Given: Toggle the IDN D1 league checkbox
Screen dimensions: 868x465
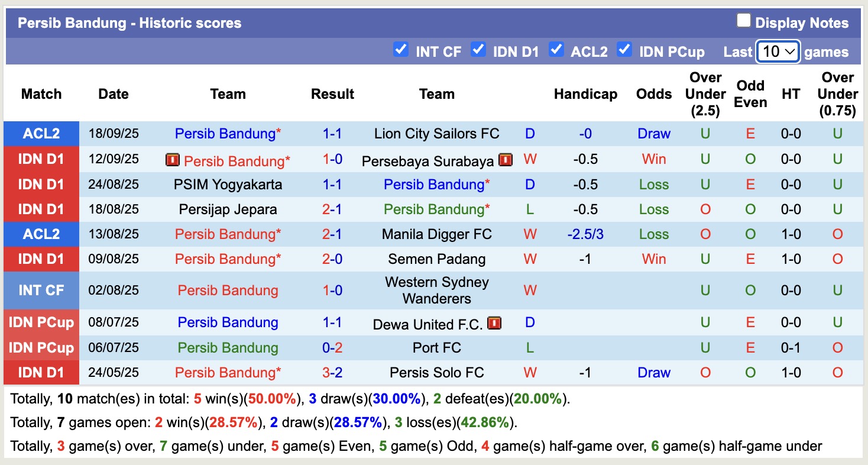Looking at the screenshot, I should coord(478,50).
